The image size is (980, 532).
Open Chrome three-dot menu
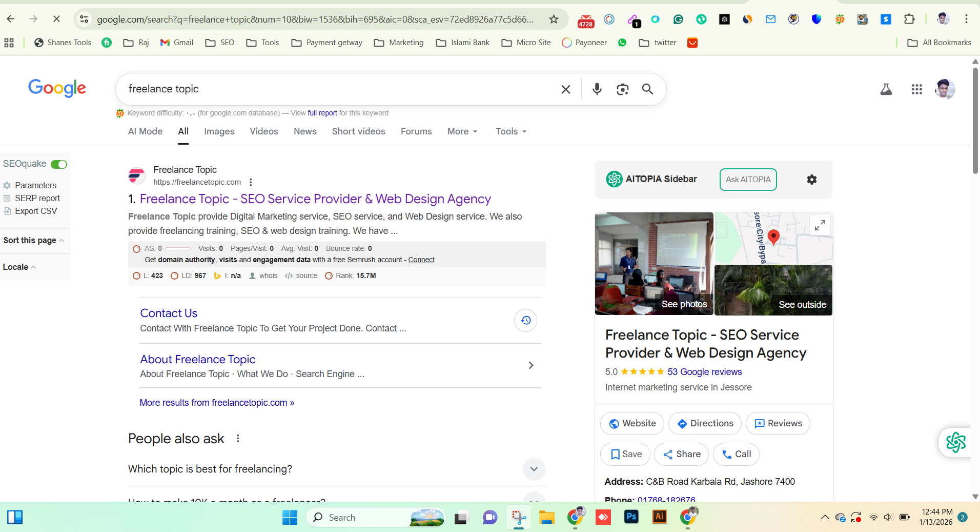(x=966, y=19)
